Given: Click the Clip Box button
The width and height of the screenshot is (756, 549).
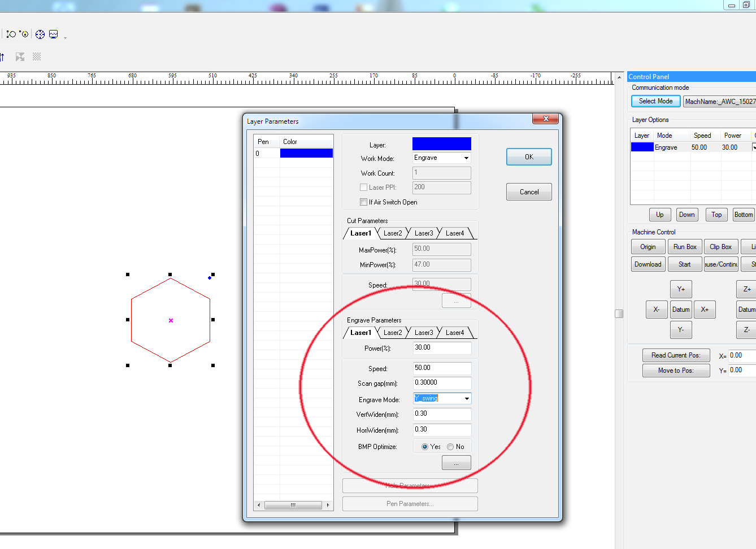Looking at the screenshot, I should [721, 247].
